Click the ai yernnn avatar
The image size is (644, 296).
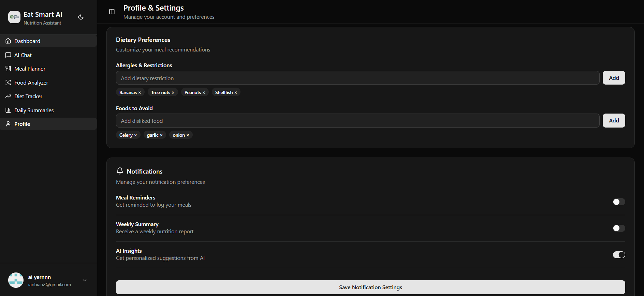coord(16,280)
